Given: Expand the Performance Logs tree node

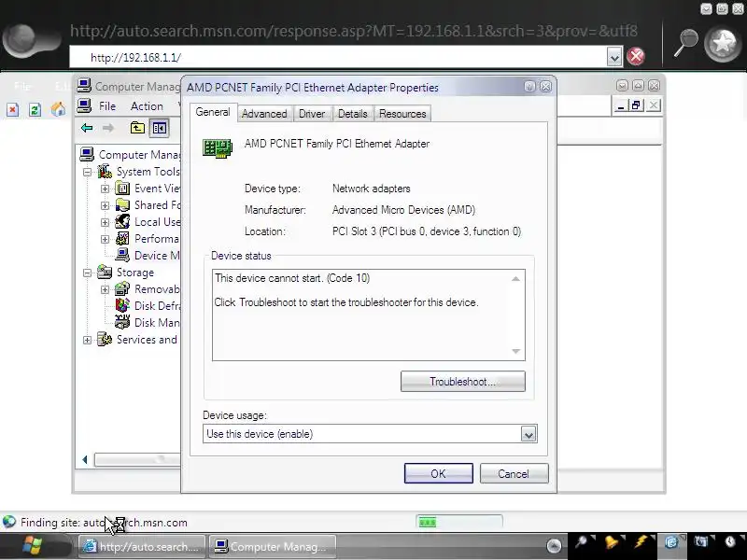Looking at the screenshot, I should click(x=105, y=239).
